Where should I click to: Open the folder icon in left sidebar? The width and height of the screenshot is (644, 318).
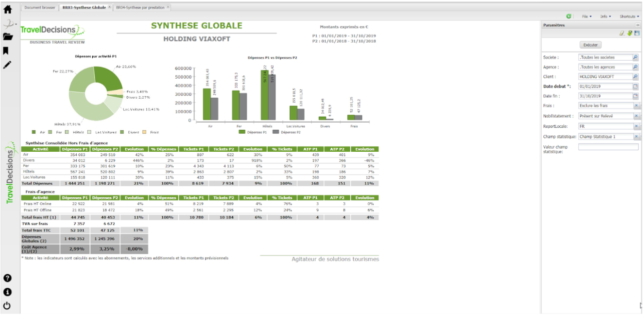pos(8,36)
